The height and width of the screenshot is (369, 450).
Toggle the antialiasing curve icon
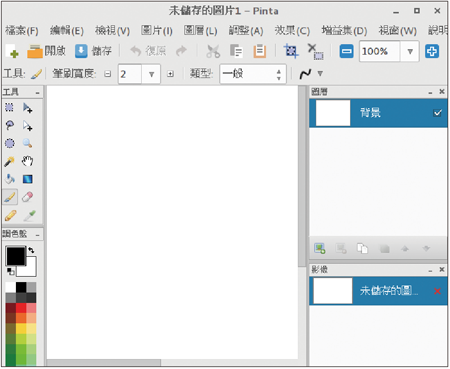(x=305, y=74)
